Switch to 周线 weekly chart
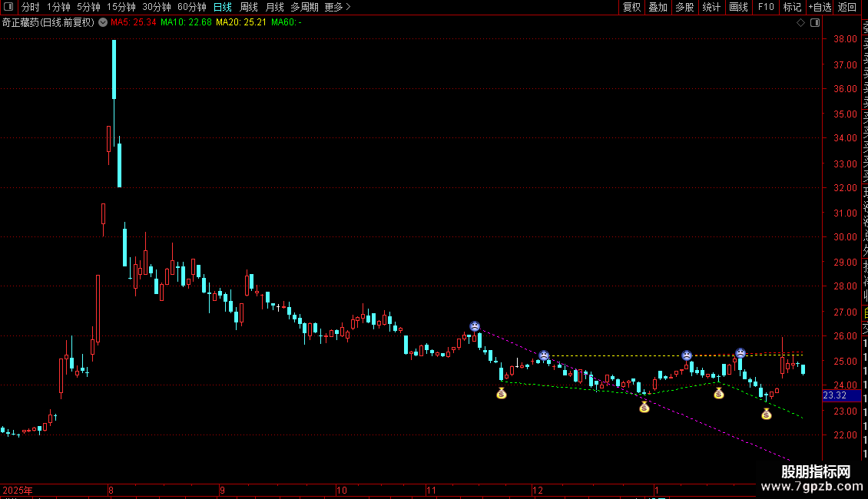The width and height of the screenshot is (868, 499). pyautogui.click(x=249, y=7)
